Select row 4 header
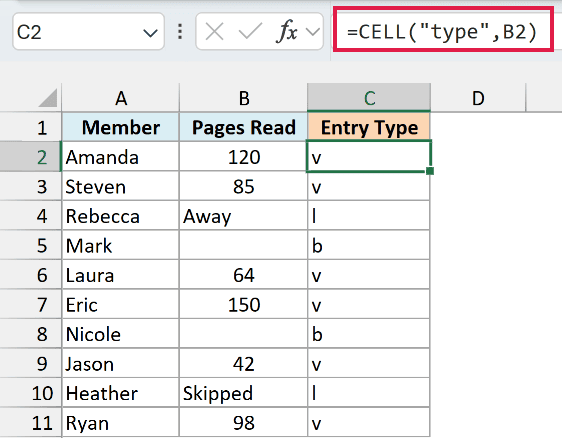Image resolution: width=562 pixels, height=438 pixels. click(31, 216)
